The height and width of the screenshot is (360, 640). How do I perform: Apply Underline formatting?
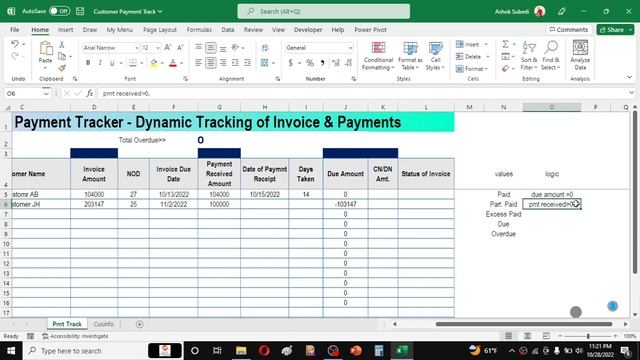tap(111, 63)
